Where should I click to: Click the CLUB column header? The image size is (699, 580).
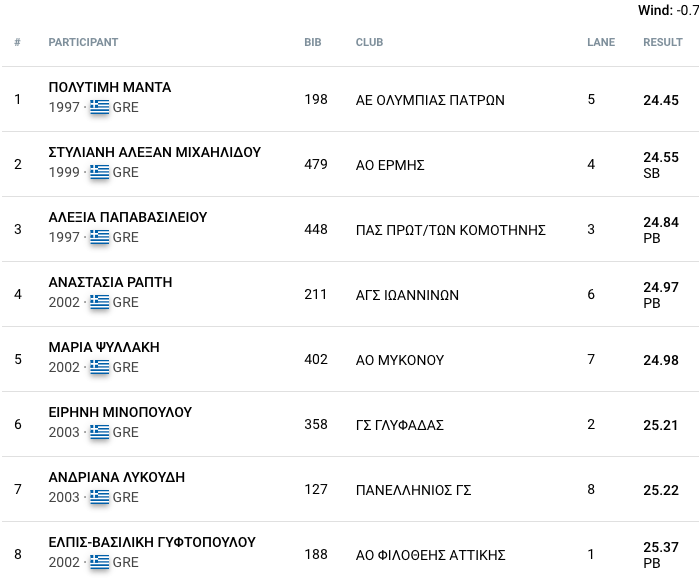[369, 43]
